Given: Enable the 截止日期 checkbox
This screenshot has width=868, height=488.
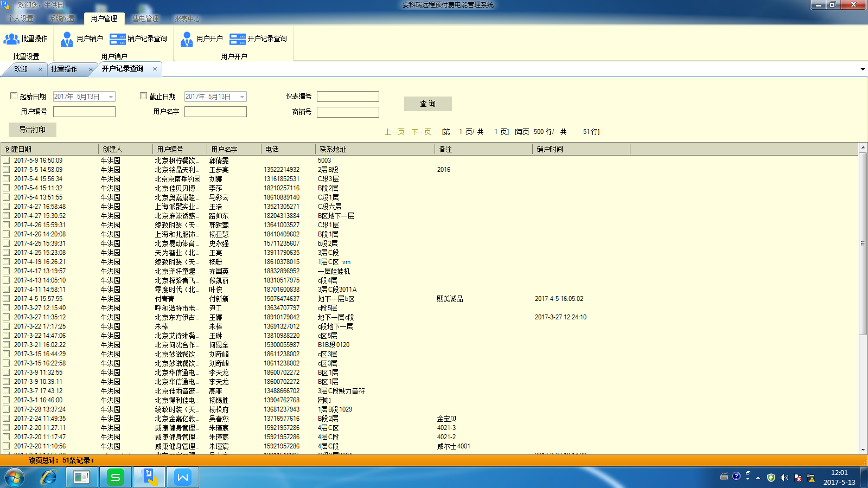Looking at the screenshot, I should coord(143,95).
